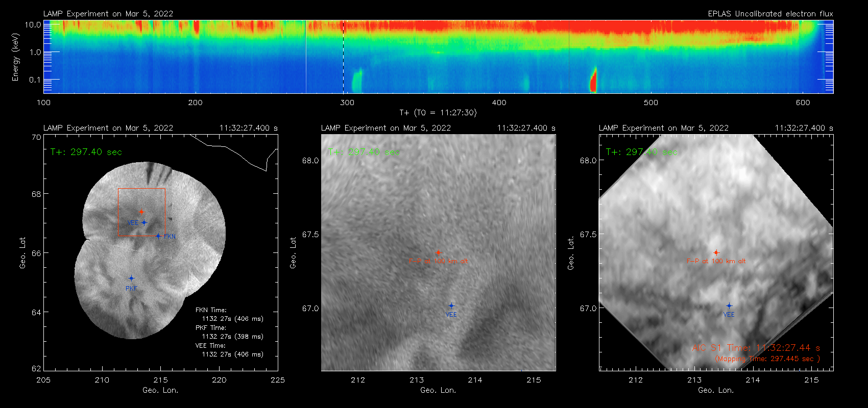Image resolution: width=868 pixels, height=408 pixels.
Task: Click the 'T+ (T0 = 11:27:30)' axis label
Action: (438, 113)
